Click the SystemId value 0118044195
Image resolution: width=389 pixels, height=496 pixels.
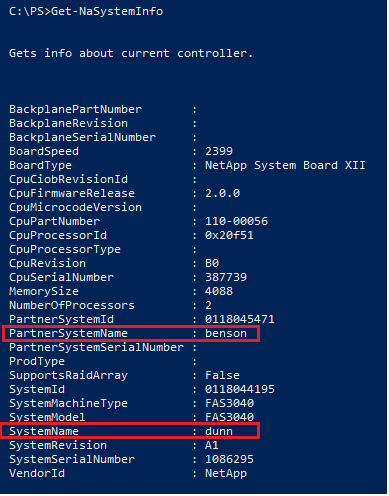click(x=240, y=389)
